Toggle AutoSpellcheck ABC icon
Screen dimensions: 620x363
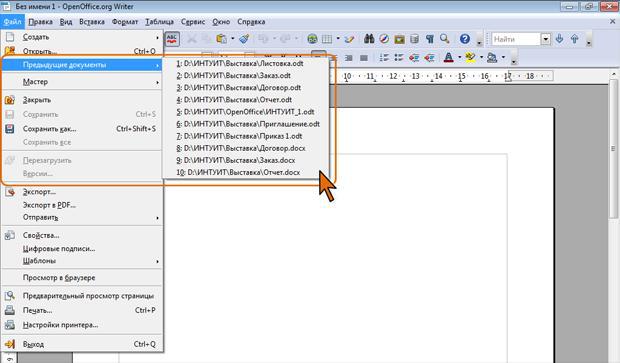pyautogui.click(x=172, y=39)
